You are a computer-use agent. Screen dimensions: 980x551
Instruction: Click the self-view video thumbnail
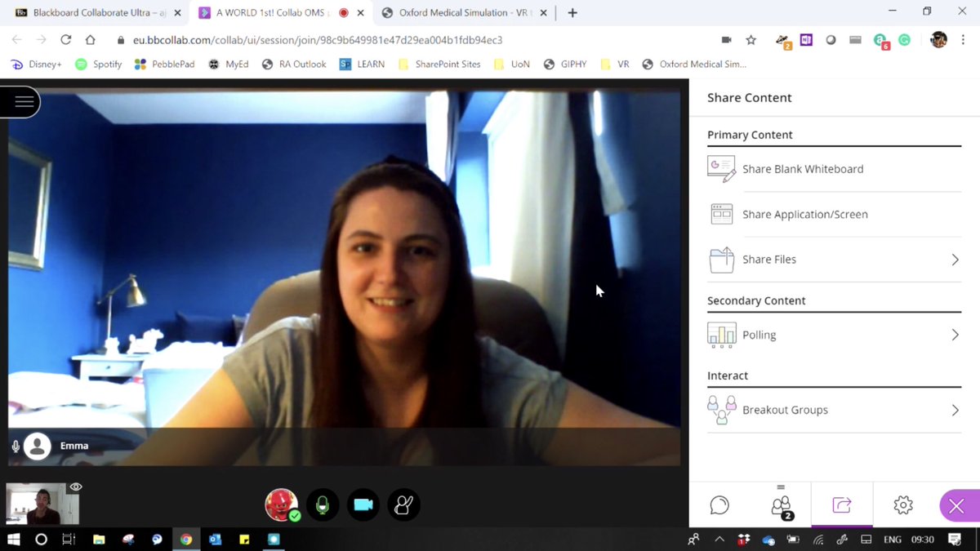[42, 504]
